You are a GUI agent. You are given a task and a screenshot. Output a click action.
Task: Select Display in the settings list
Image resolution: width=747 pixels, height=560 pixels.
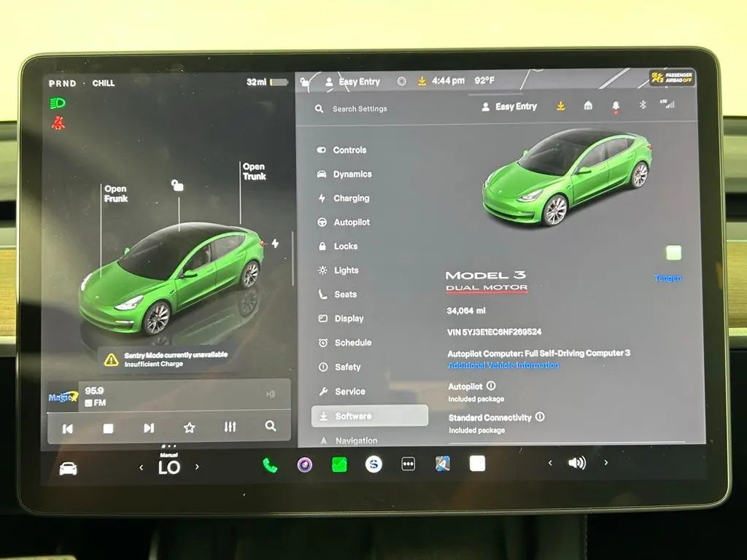point(341,319)
